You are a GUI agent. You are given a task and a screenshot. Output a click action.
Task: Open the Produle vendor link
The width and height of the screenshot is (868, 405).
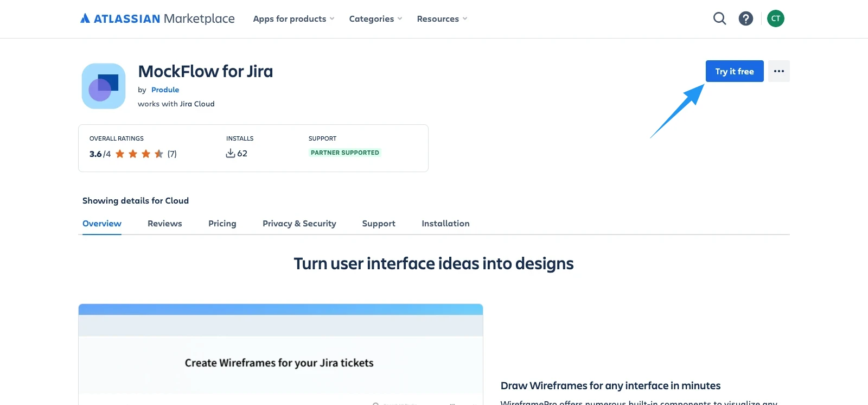pyautogui.click(x=165, y=90)
